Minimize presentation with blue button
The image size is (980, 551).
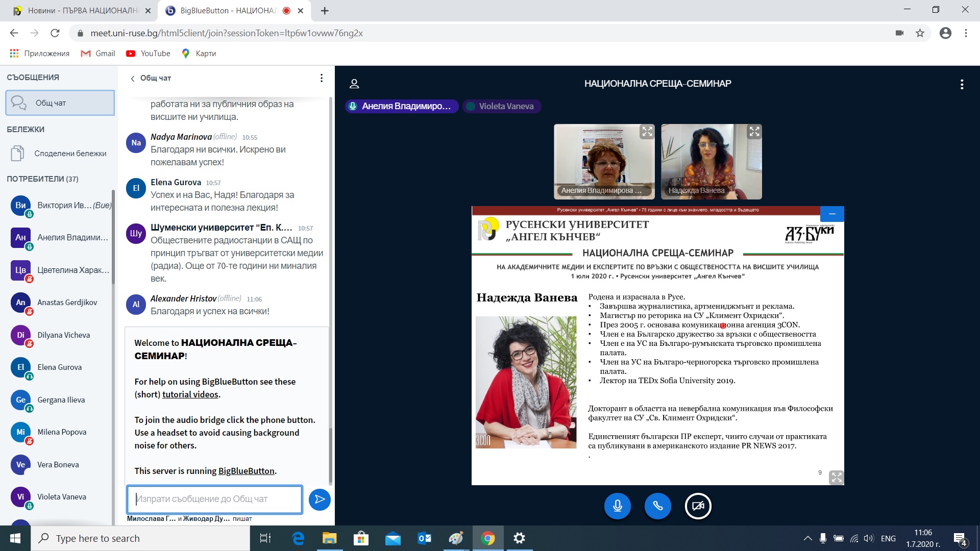pos(832,214)
